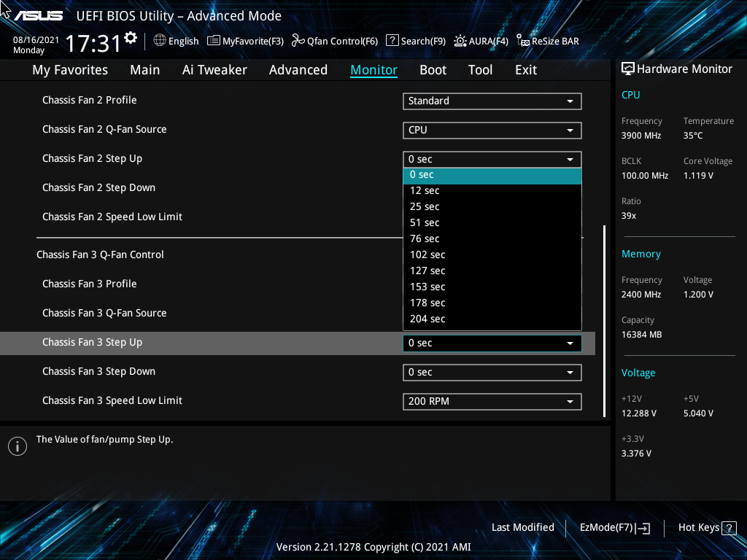Choose 76 sec option
The image size is (747, 560).
click(492, 238)
